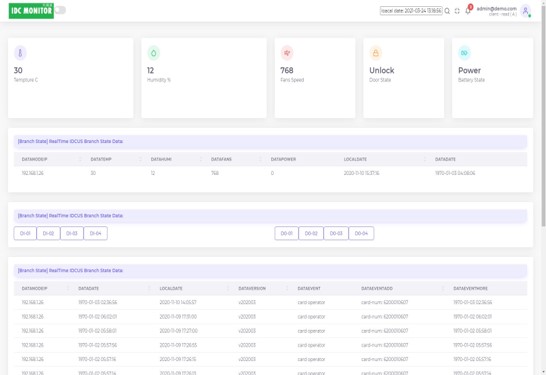This screenshot has width=546, height=375.
Task: Select the fans speed value 768
Action: (287, 70)
